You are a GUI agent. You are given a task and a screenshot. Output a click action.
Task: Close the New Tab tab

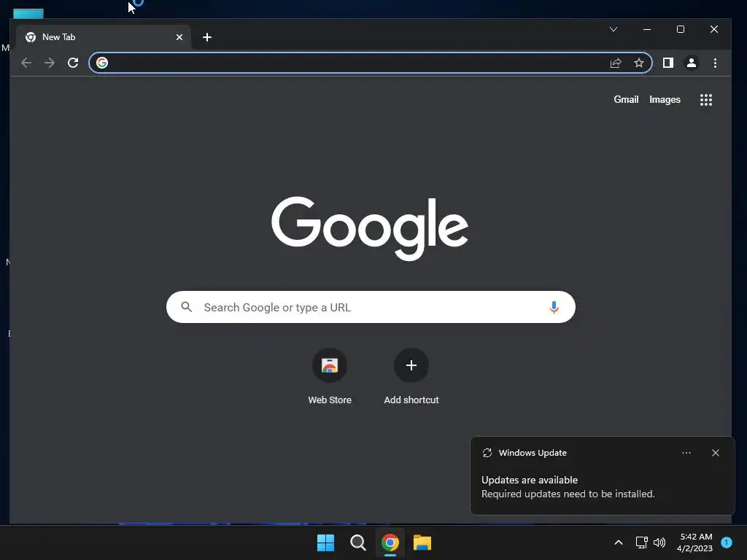pos(179,37)
